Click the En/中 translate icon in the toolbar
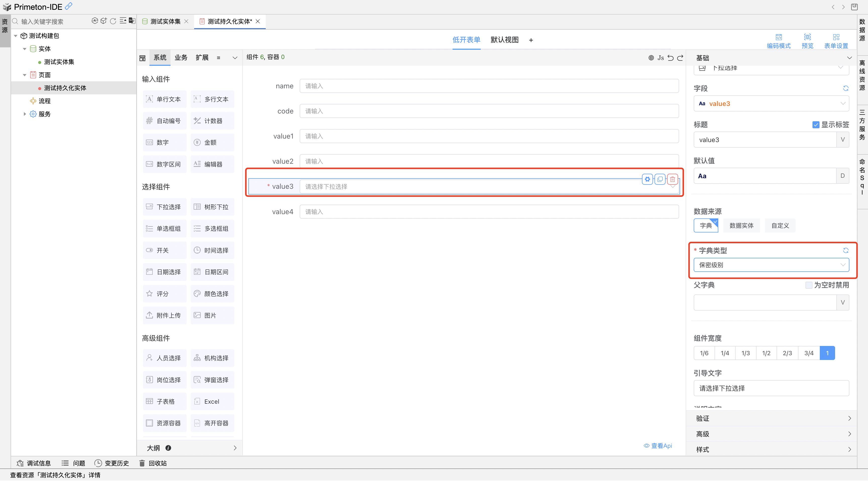This screenshot has width=868, height=481. click(x=131, y=21)
